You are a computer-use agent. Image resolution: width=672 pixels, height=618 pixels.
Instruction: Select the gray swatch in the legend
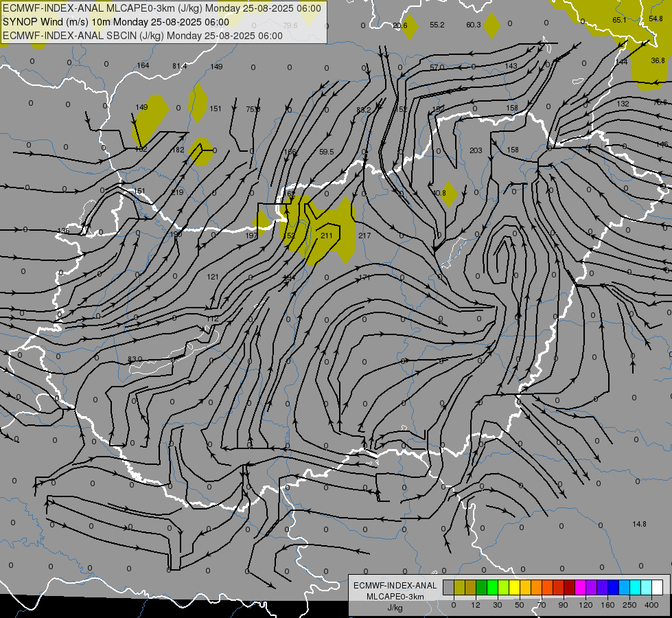click(x=448, y=588)
